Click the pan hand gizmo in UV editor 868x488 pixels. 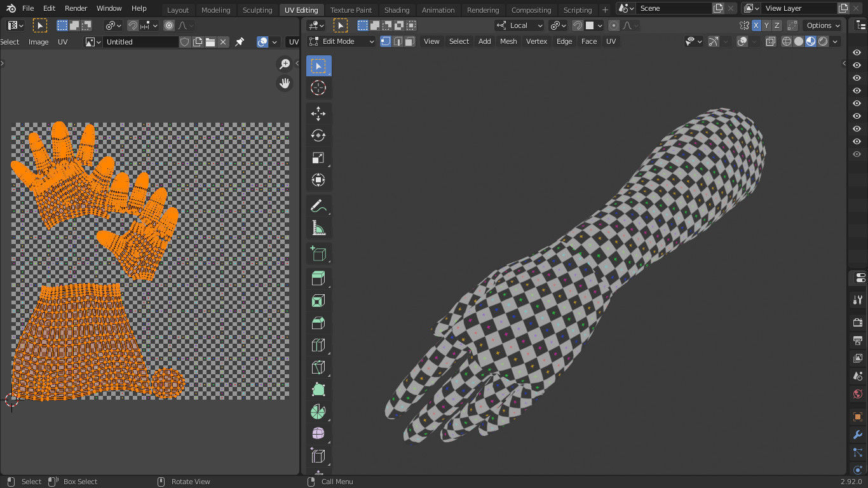285,83
